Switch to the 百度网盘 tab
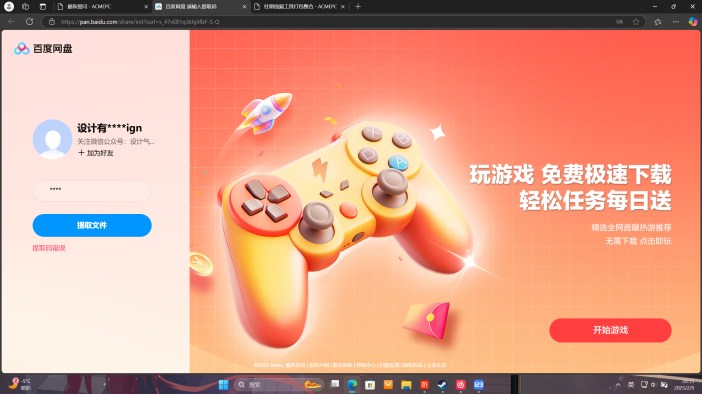Screen dimensions: 702x394 [200, 7]
